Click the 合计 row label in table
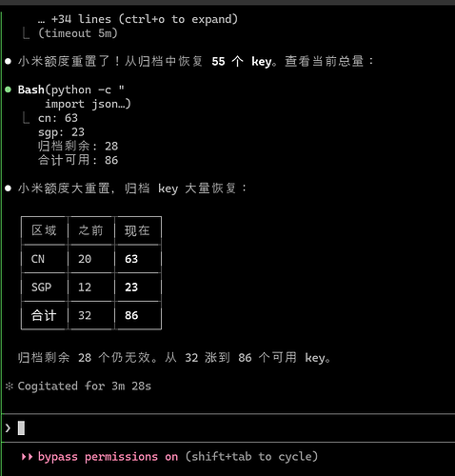 pyautogui.click(x=44, y=315)
